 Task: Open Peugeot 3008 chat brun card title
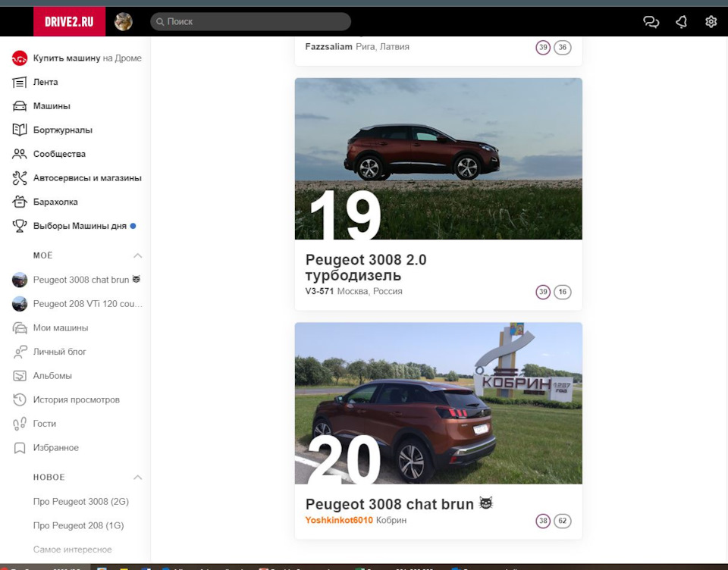(x=399, y=503)
